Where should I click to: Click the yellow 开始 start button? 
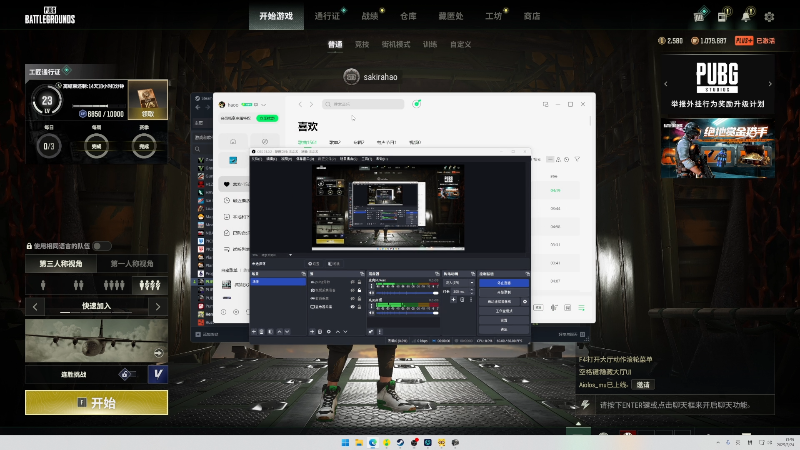coord(96,403)
